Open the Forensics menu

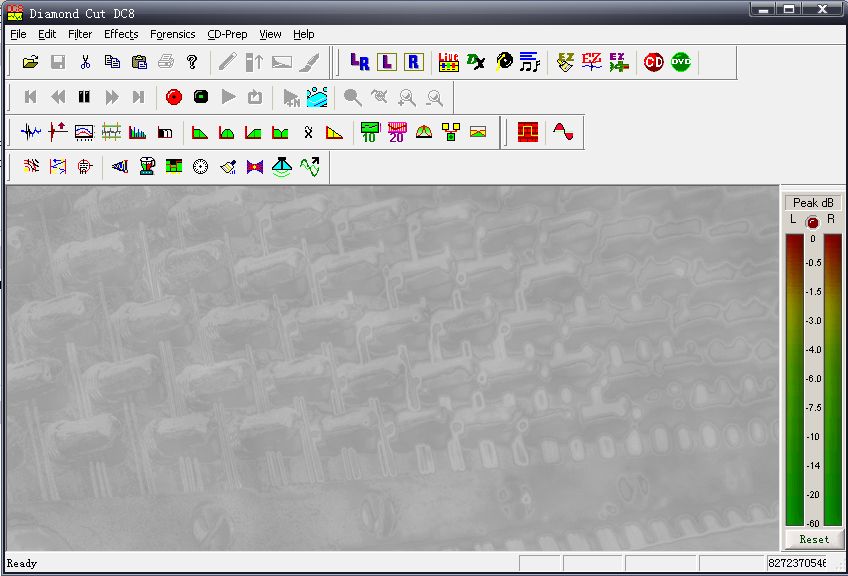point(173,34)
